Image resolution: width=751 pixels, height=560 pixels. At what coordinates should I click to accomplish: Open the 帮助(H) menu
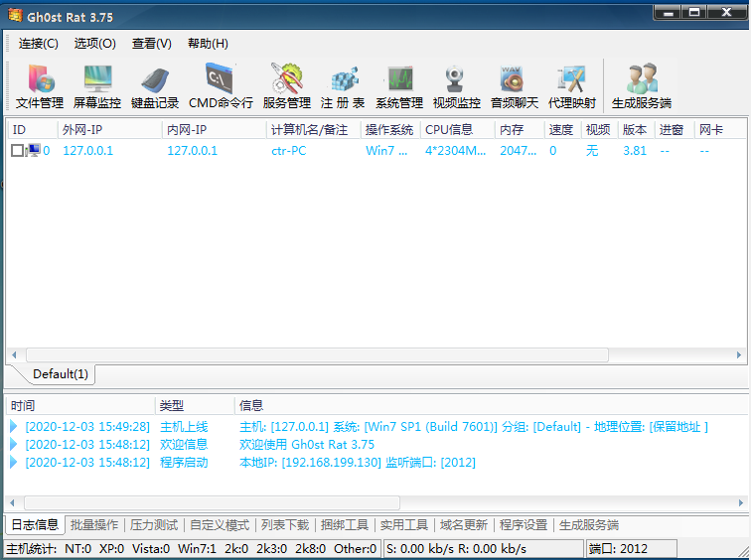208,44
